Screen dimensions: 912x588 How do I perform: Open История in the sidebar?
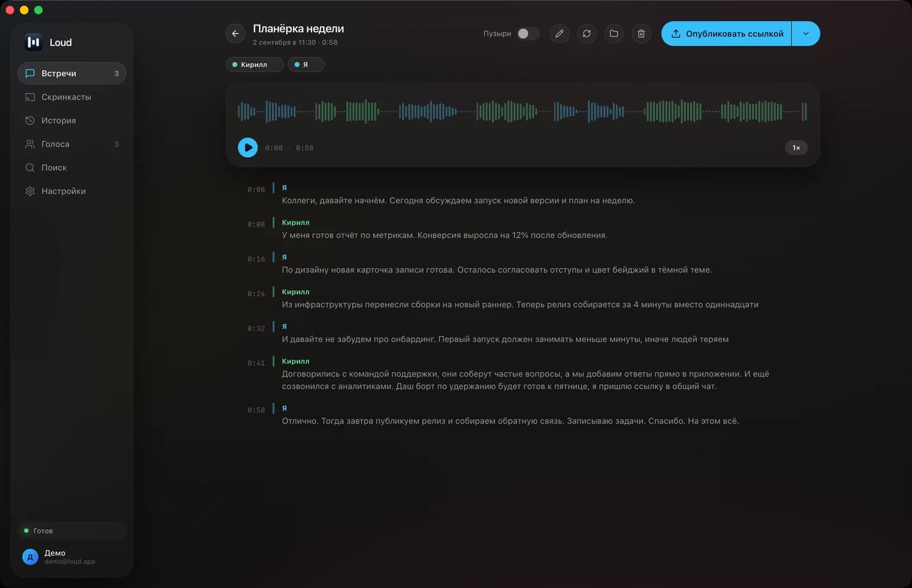(x=72, y=120)
